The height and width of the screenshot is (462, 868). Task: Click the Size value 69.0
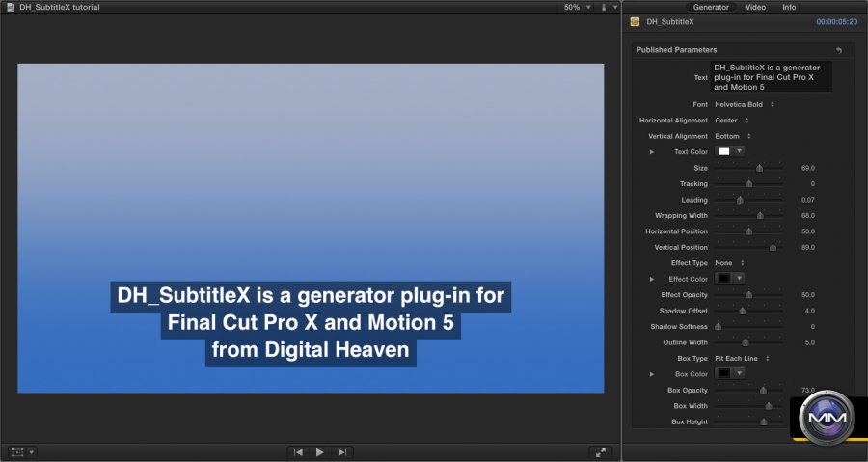(807, 168)
